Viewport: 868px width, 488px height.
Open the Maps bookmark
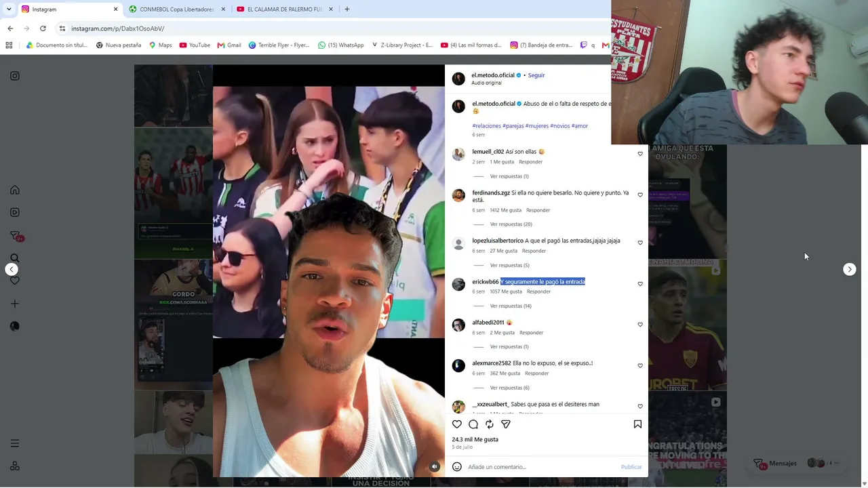coord(161,45)
